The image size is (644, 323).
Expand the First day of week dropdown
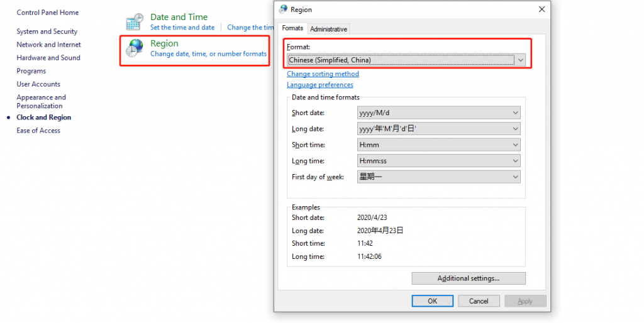point(438,177)
